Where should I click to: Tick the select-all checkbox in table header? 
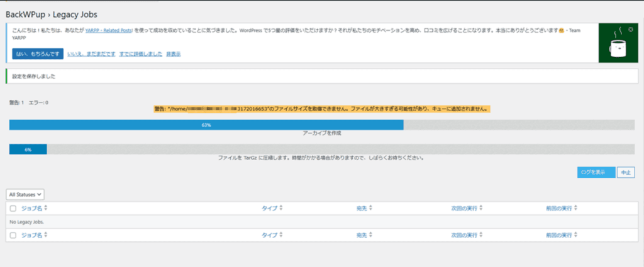pos(14,208)
